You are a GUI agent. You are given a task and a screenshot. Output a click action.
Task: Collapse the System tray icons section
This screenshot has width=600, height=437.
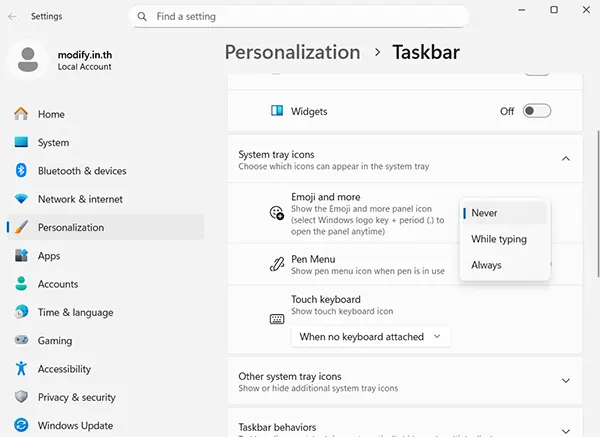coord(566,159)
